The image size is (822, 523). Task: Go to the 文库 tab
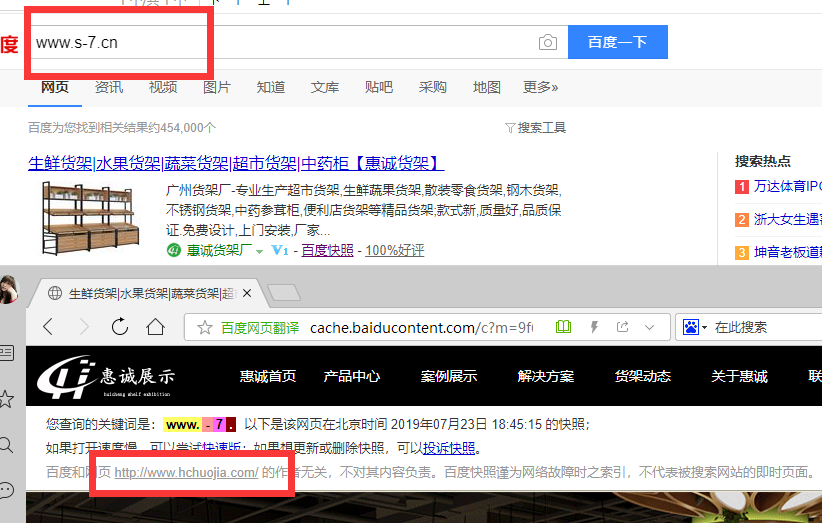(x=325, y=87)
